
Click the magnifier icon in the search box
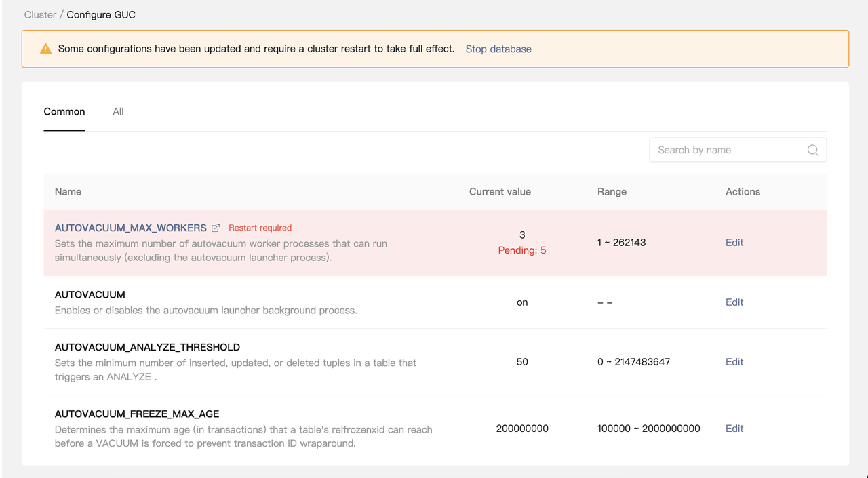click(812, 151)
